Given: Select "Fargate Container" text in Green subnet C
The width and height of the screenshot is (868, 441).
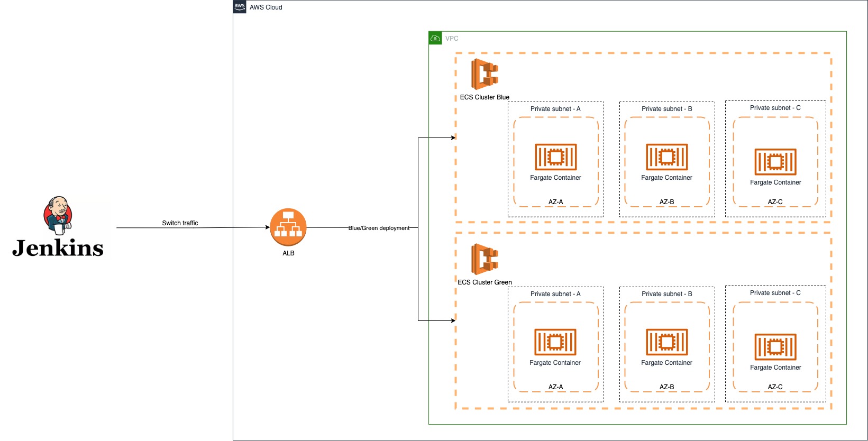Looking at the screenshot, I should click(x=775, y=368).
